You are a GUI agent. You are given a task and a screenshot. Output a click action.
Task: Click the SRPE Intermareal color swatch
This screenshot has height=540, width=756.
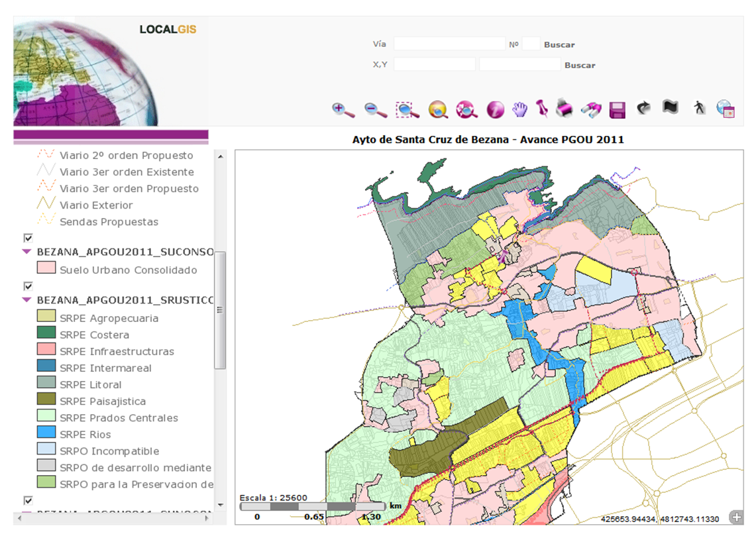[x=46, y=366]
